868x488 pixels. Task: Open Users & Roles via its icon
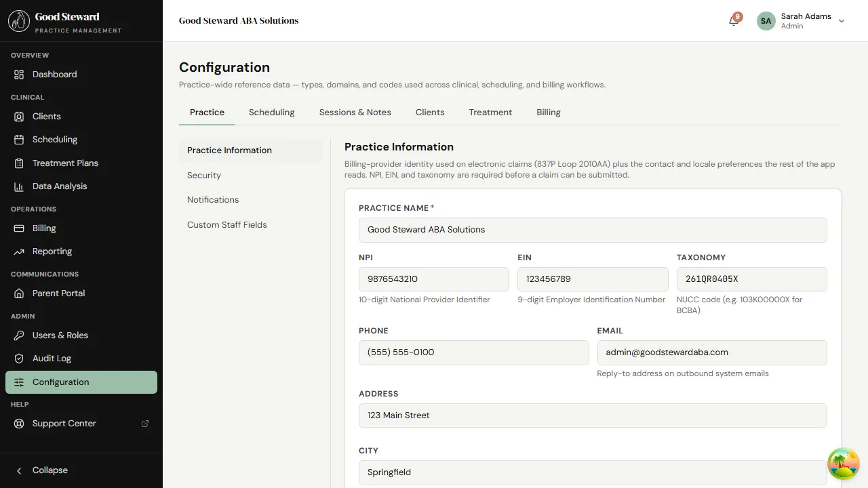click(20, 335)
